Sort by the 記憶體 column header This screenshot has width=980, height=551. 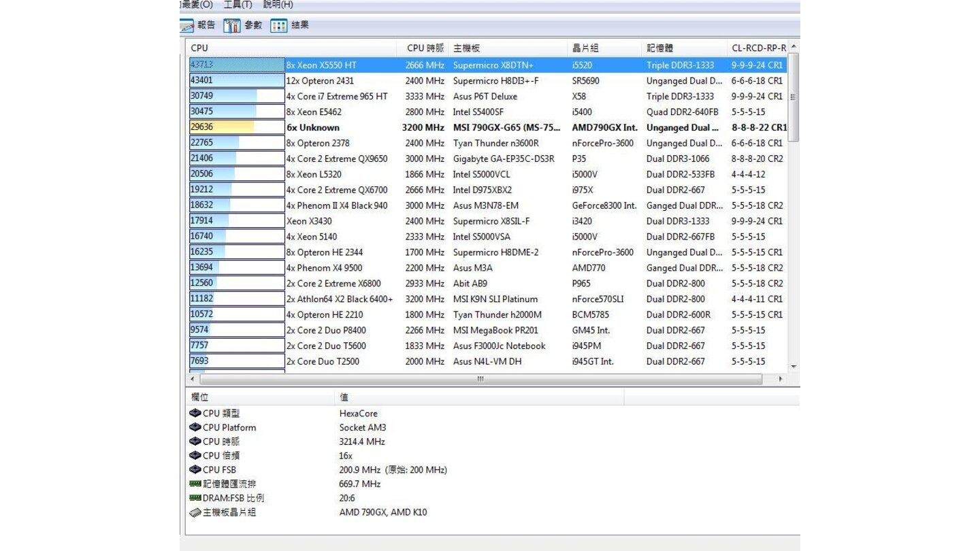[685, 48]
